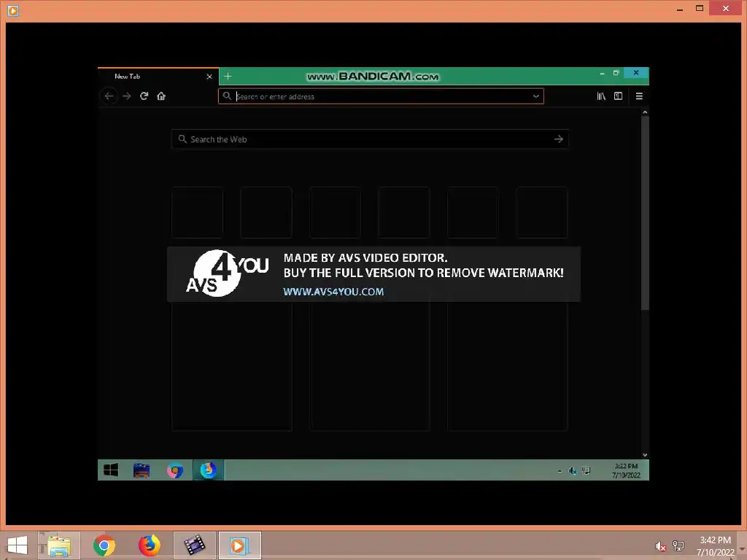Switch to the video editor taskbar app
Screen dimensions: 747x560
point(194,545)
